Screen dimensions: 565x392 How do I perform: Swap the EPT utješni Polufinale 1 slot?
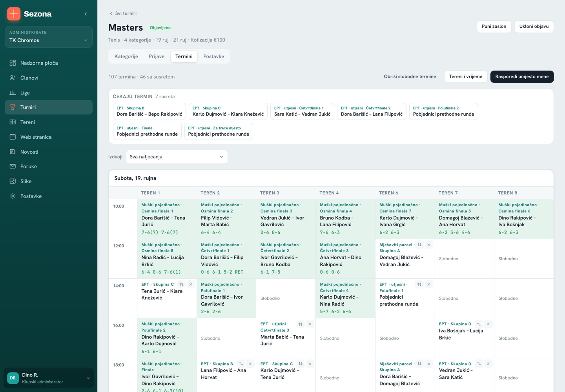point(419,284)
